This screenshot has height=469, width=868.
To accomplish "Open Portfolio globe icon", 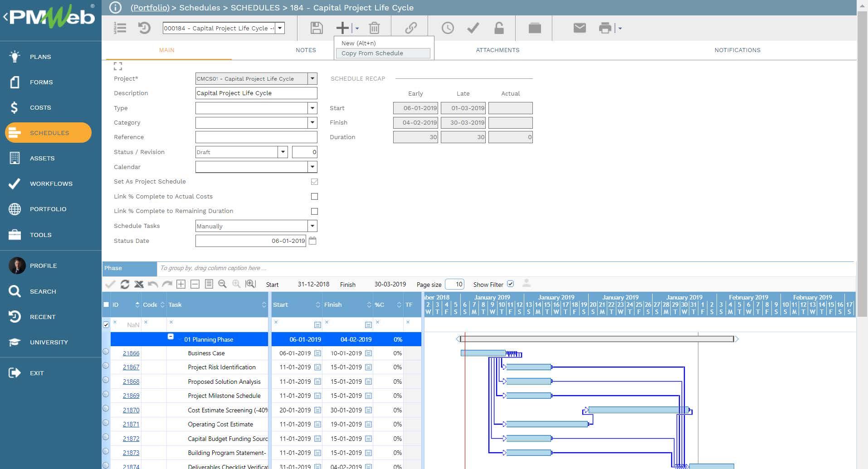I will click(x=15, y=209).
